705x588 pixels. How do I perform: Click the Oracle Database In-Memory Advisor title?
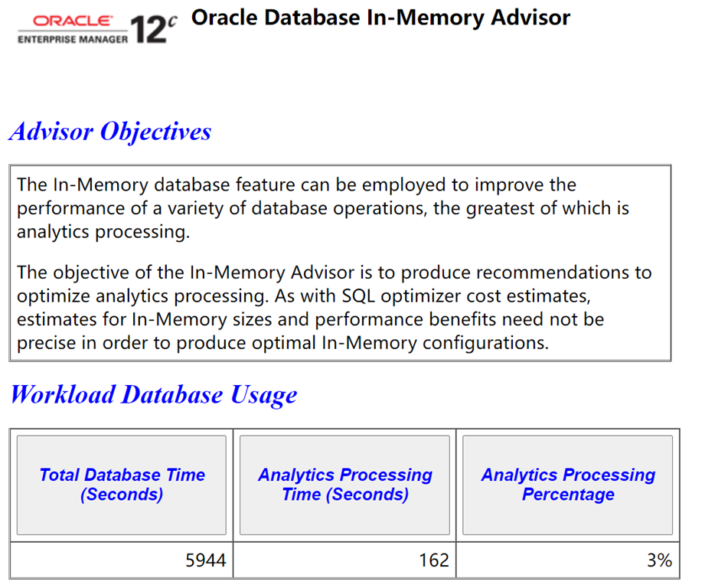(381, 18)
